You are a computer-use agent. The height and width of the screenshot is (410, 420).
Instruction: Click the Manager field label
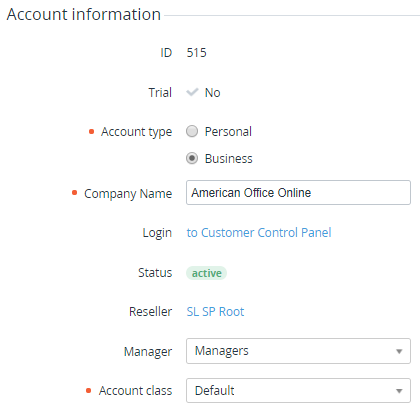pyautogui.click(x=148, y=351)
